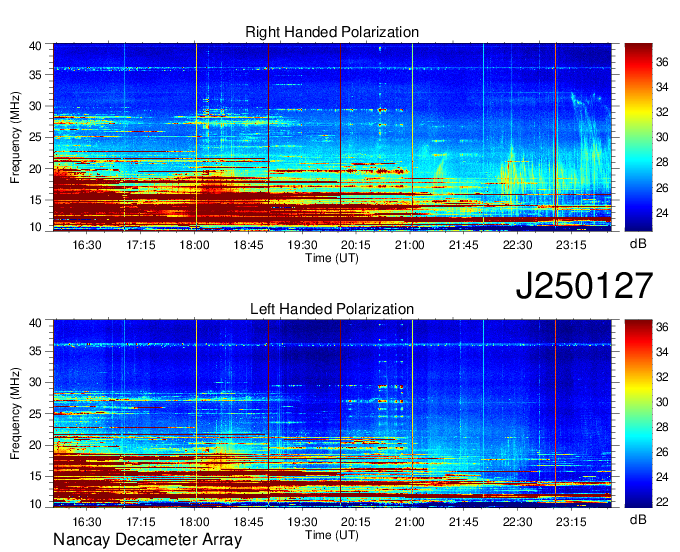
Task: Click the dB label under the lower colorbar
Action: coord(638,519)
